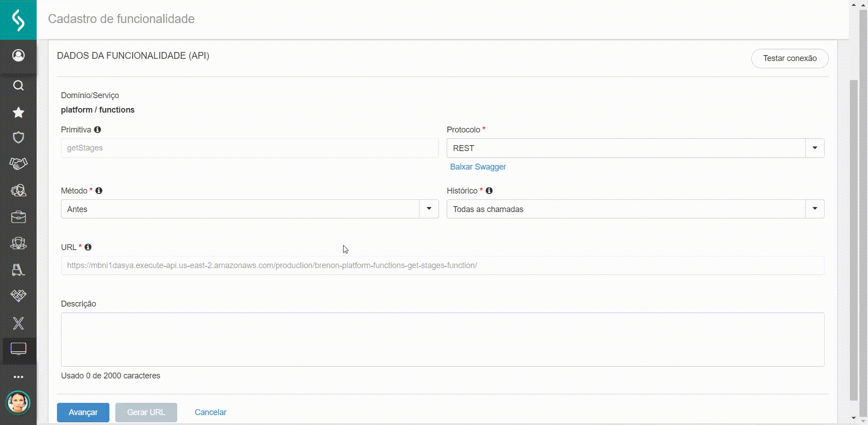Click the 'platform / functions' text
Image resolution: width=868 pixels, height=425 pixels.
coord(98,110)
